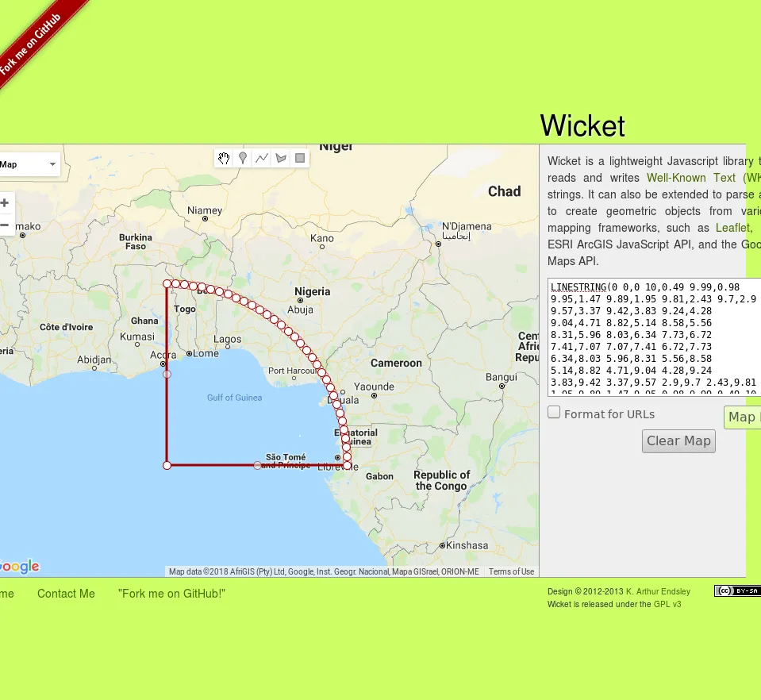Click the Chad country label
Screen dimensions: 761x700
[504, 191]
